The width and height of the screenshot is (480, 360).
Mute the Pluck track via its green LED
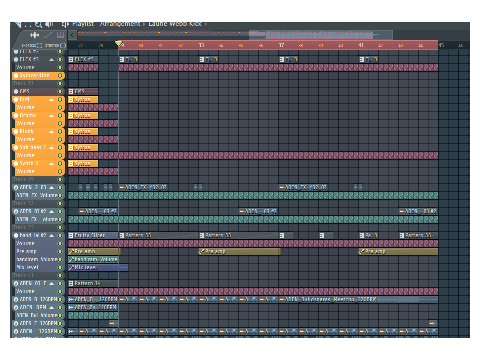click(x=60, y=131)
